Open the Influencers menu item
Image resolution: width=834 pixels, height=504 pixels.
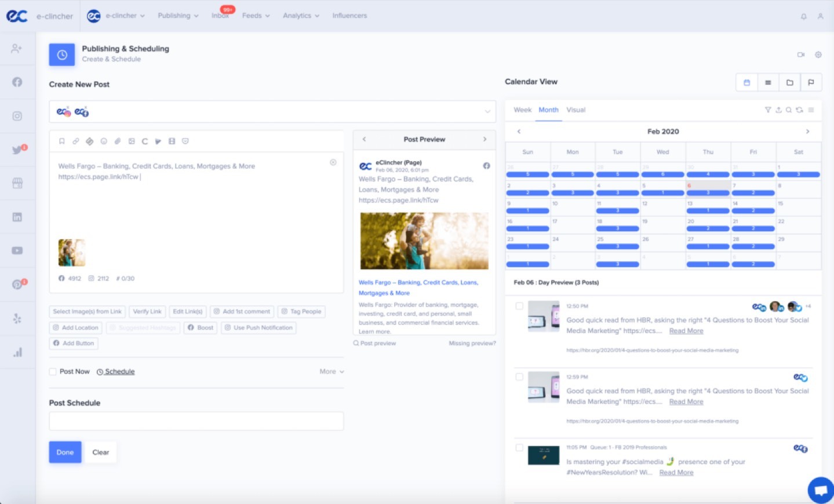(349, 16)
